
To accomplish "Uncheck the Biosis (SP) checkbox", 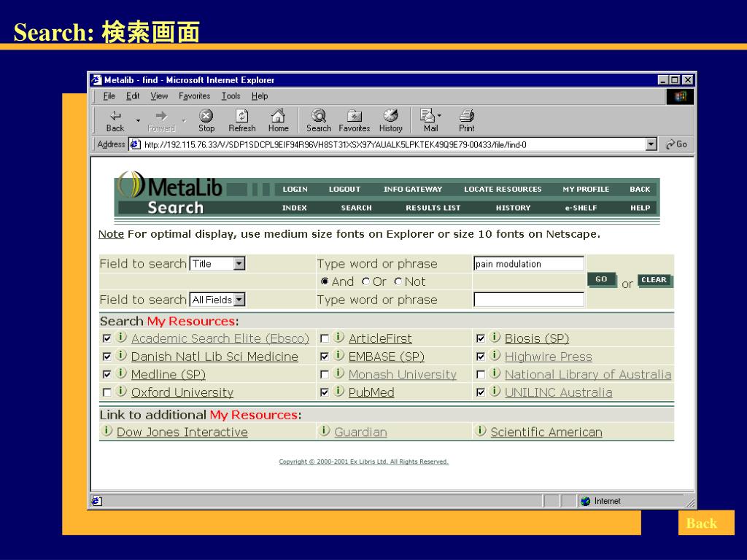I will pos(481,338).
